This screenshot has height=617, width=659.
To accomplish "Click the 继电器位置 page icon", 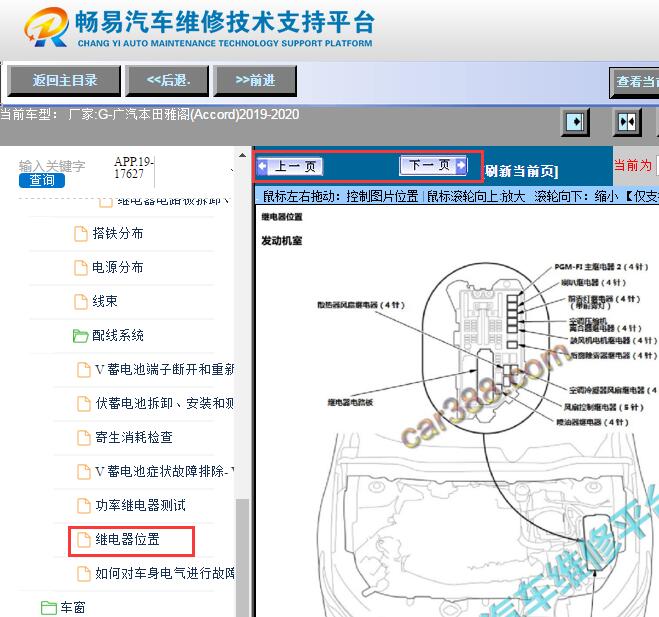I will coord(84,540).
